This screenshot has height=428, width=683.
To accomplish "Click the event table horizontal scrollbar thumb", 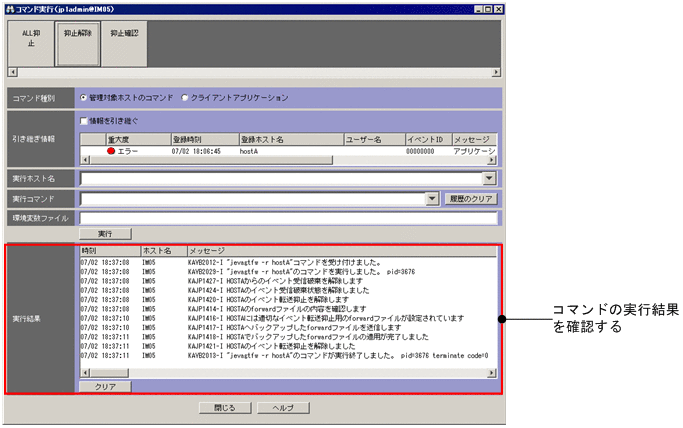I will tap(211, 160).
